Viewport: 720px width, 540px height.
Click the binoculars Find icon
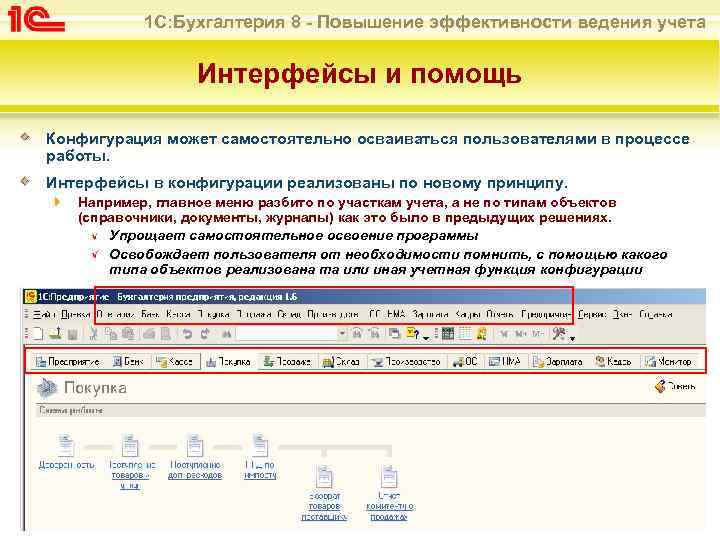click(226, 334)
